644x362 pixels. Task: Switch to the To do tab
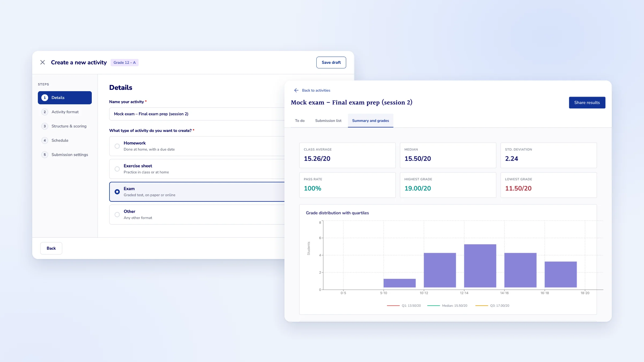click(300, 121)
